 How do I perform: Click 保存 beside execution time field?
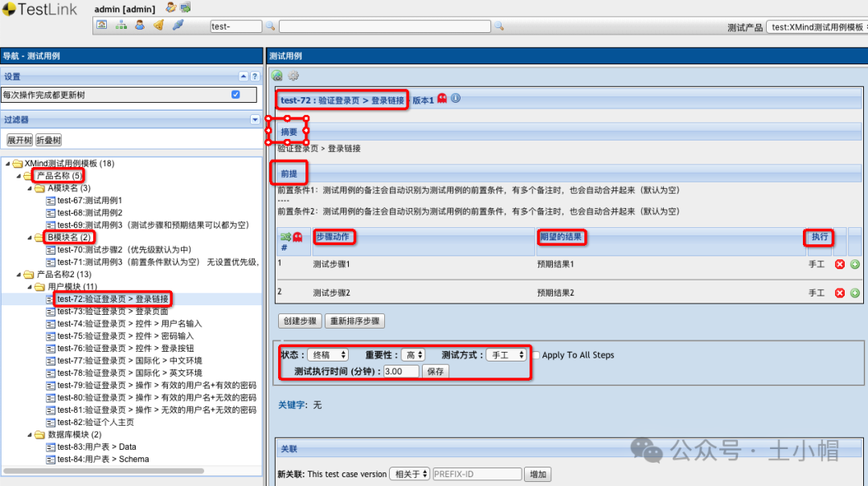(435, 371)
